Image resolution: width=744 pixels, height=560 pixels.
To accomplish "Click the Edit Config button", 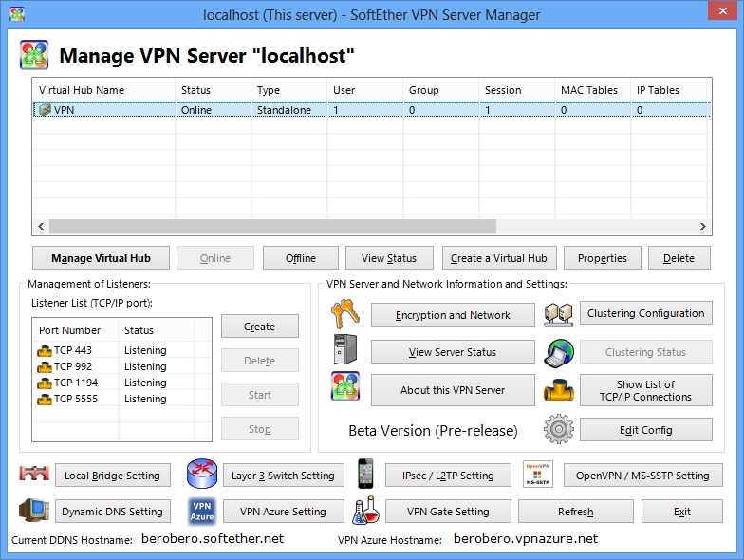I will coord(646,430).
